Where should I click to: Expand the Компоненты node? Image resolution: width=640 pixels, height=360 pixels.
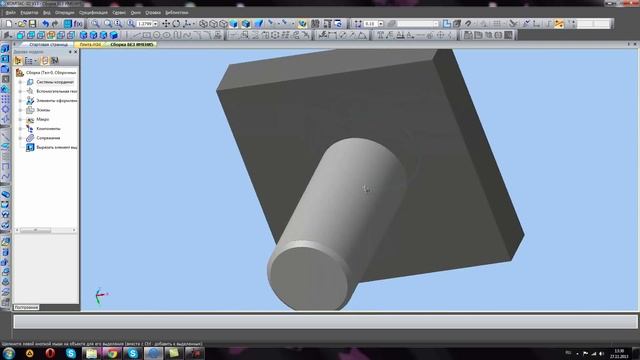click(20, 129)
